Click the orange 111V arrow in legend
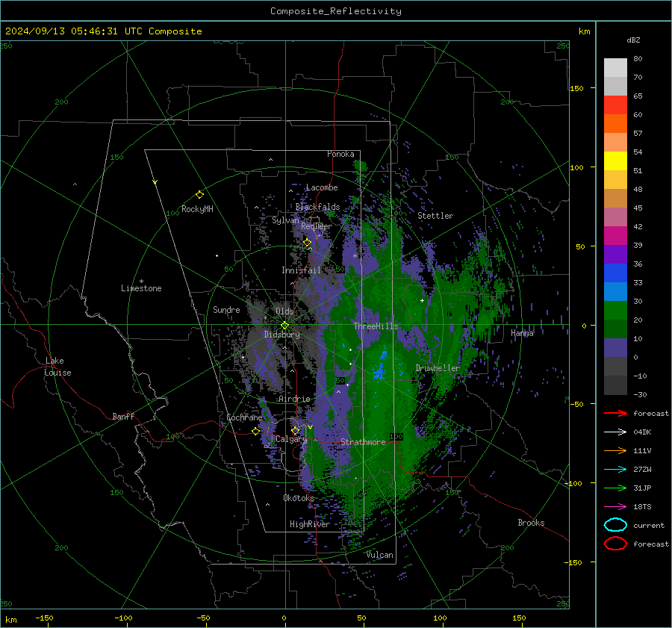The width and height of the screenshot is (672, 628). [615, 450]
